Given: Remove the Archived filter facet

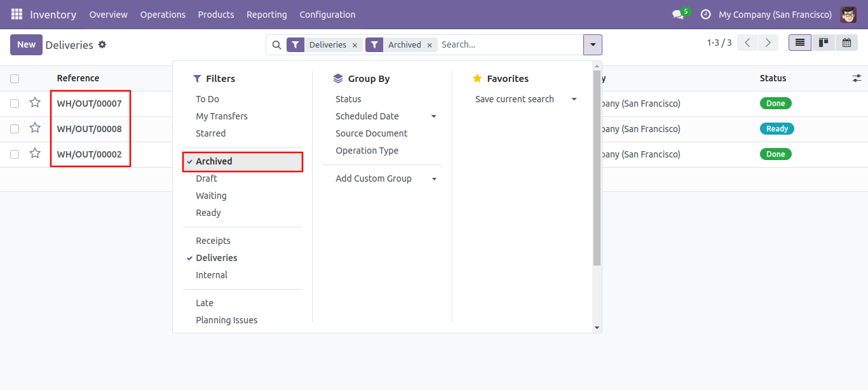Looking at the screenshot, I should click(x=430, y=45).
